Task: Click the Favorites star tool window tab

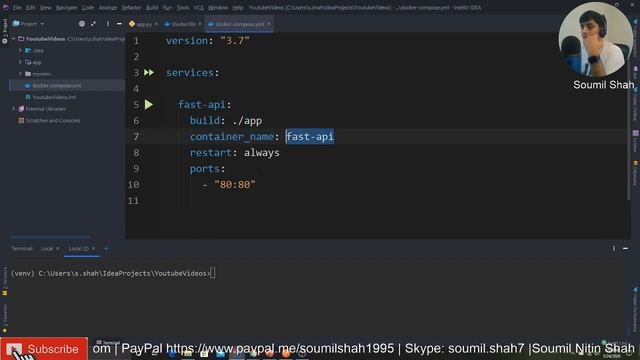Action: (x=5, y=318)
